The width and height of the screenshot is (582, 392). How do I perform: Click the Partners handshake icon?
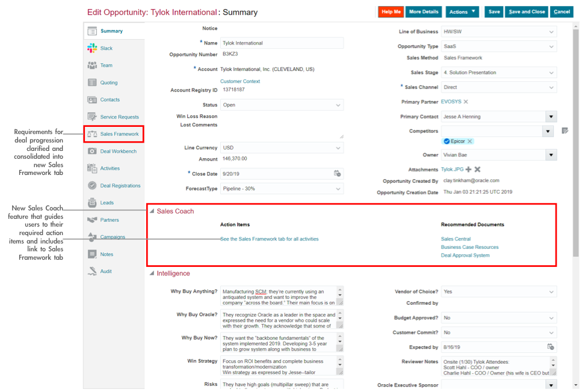click(x=92, y=219)
